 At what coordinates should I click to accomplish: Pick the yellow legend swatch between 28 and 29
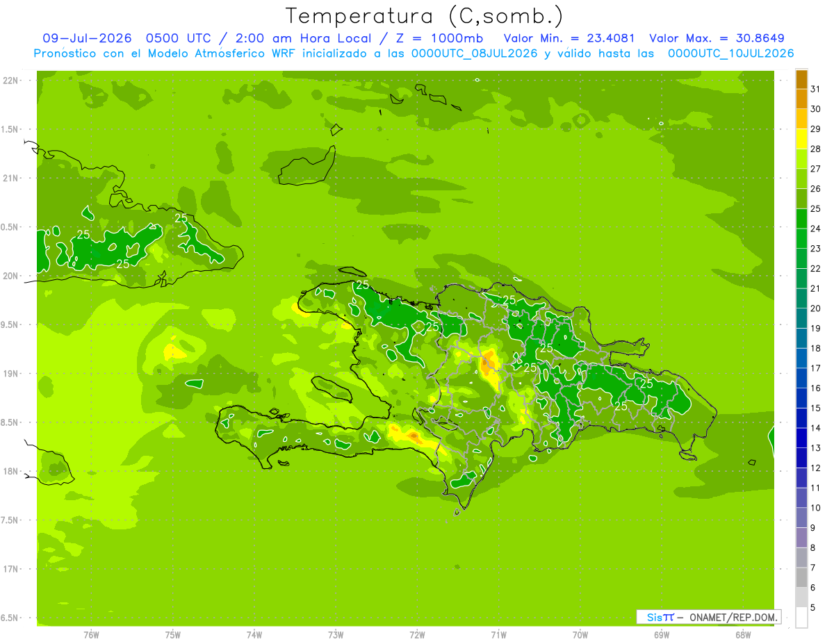[801, 139]
